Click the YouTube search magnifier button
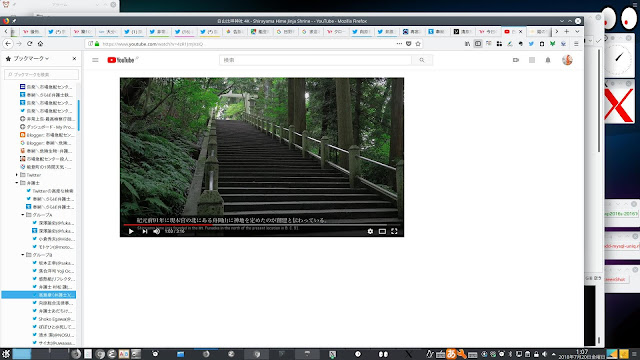The width and height of the screenshot is (640, 360). point(422,60)
